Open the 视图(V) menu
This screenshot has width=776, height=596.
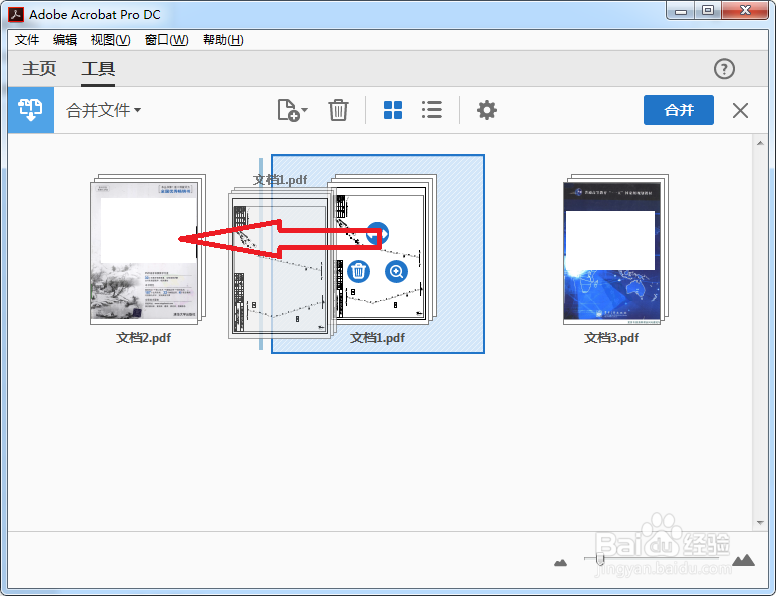click(x=110, y=40)
